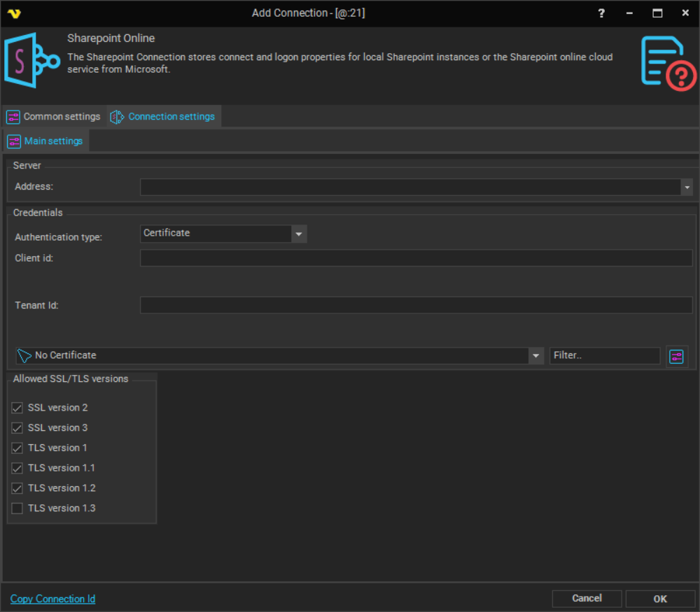700x612 pixels.
Task: Click the Client id input field
Action: point(416,258)
